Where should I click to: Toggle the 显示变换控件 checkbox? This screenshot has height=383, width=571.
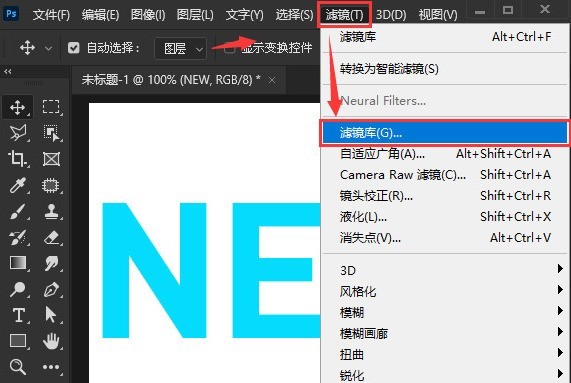(229, 48)
